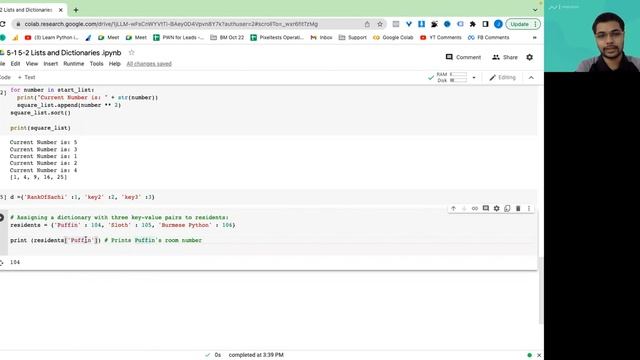The height and width of the screenshot is (360, 640).
Task: Open the FB Comments bookmark
Action: click(489, 38)
